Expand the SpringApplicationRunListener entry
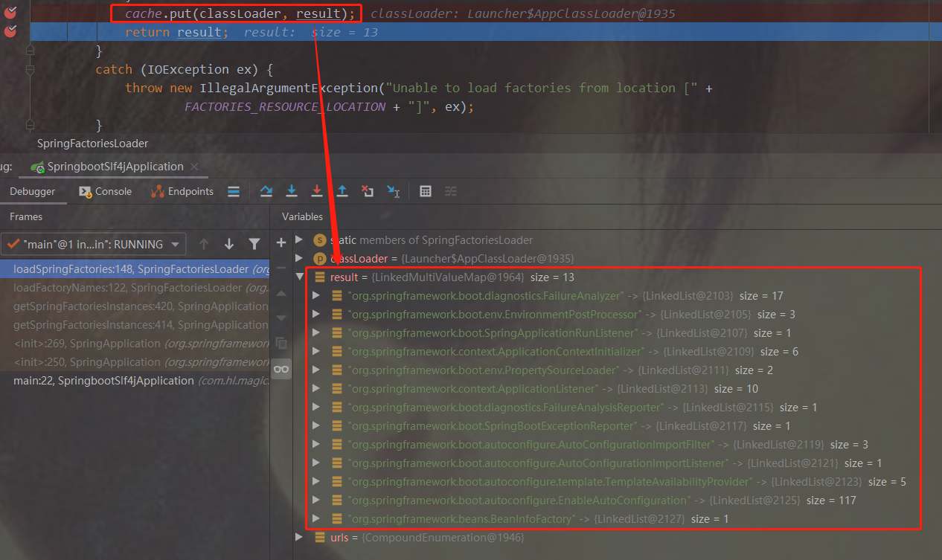This screenshot has width=942, height=560. coord(316,332)
